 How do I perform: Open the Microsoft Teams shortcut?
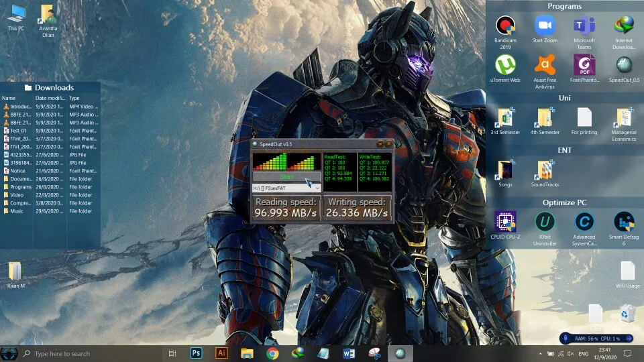pyautogui.click(x=584, y=33)
